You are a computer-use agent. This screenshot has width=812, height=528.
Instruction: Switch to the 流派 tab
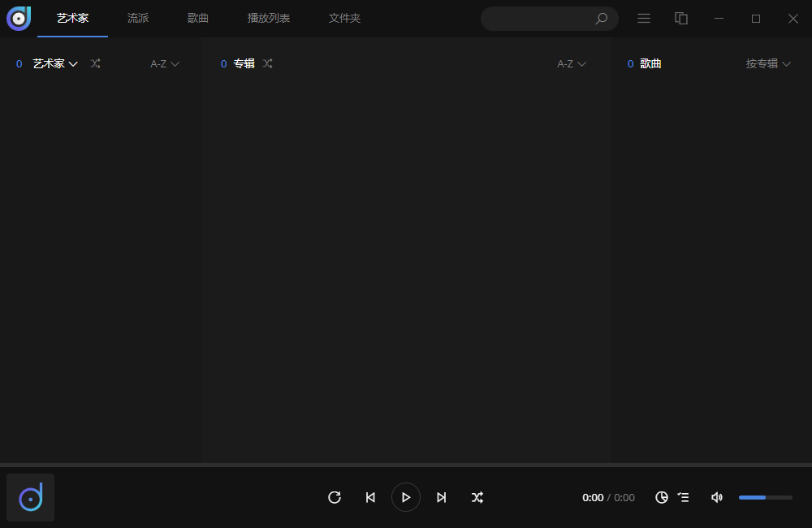[137, 18]
